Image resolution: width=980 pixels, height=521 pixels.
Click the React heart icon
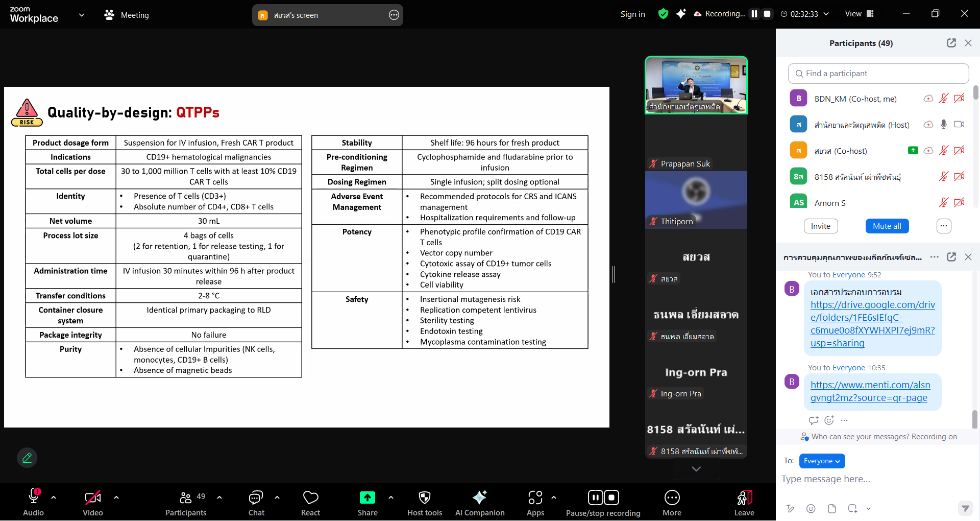[310, 498]
